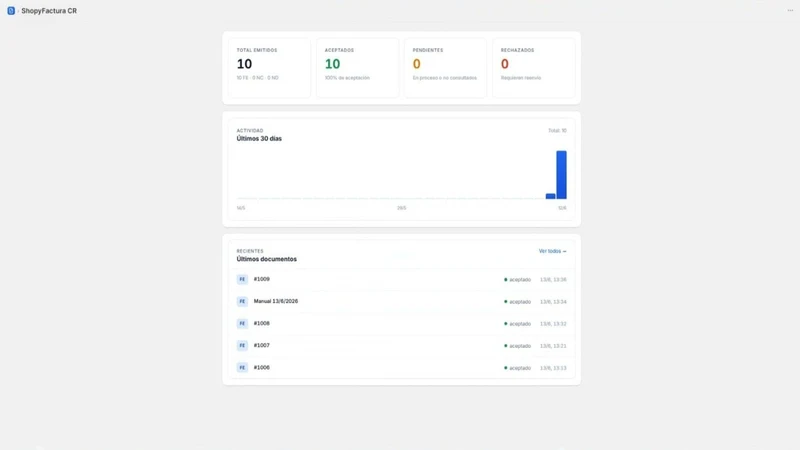Open document #1008

point(262,323)
